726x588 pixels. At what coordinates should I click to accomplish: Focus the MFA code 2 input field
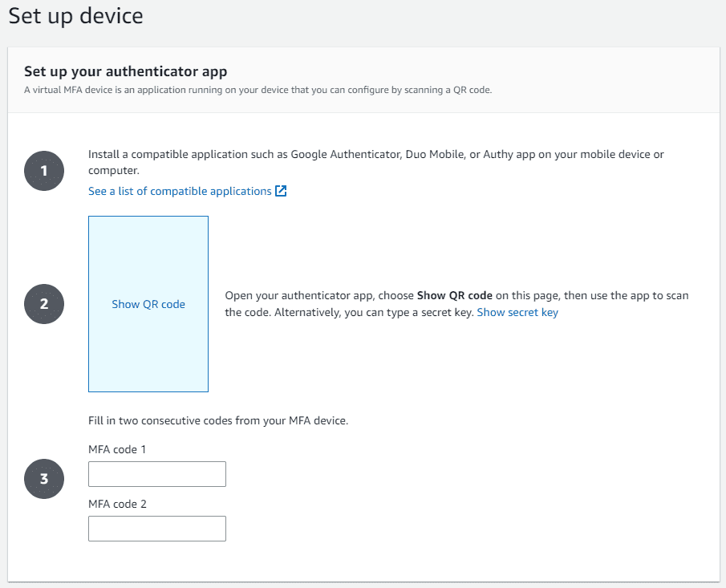pyautogui.click(x=157, y=529)
